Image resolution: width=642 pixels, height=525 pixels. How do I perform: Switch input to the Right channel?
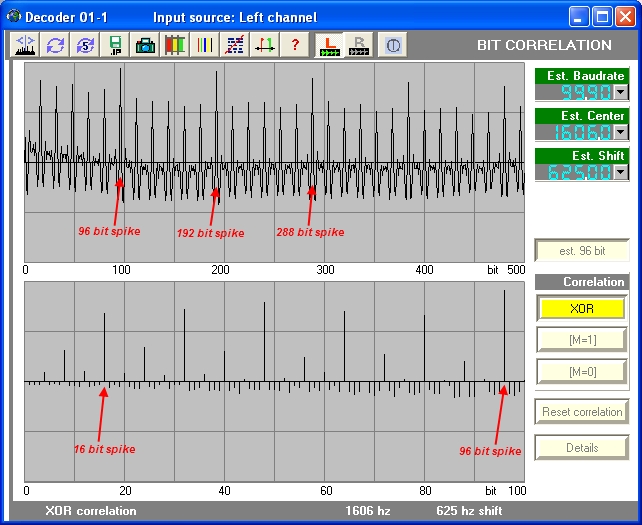[x=359, y=45]
